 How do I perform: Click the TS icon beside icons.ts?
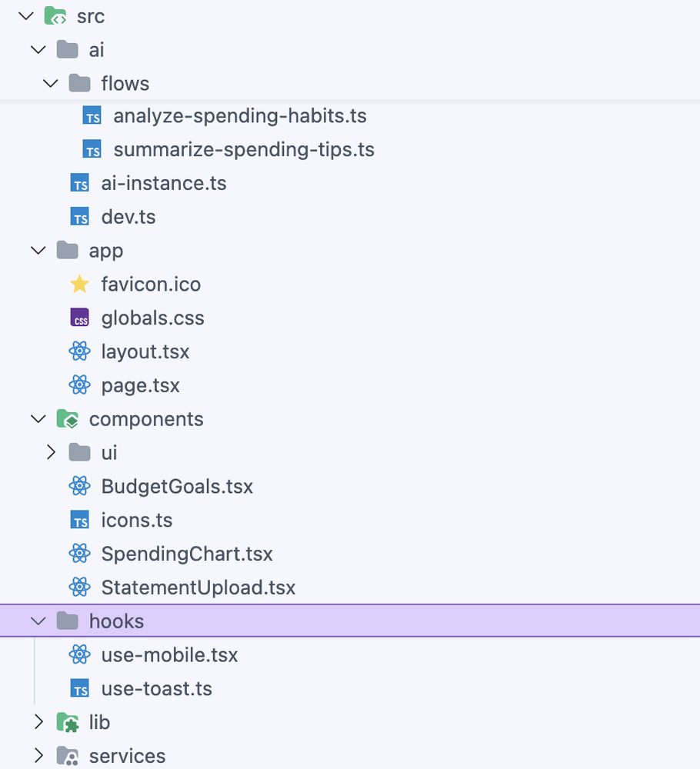click(79, 521)
